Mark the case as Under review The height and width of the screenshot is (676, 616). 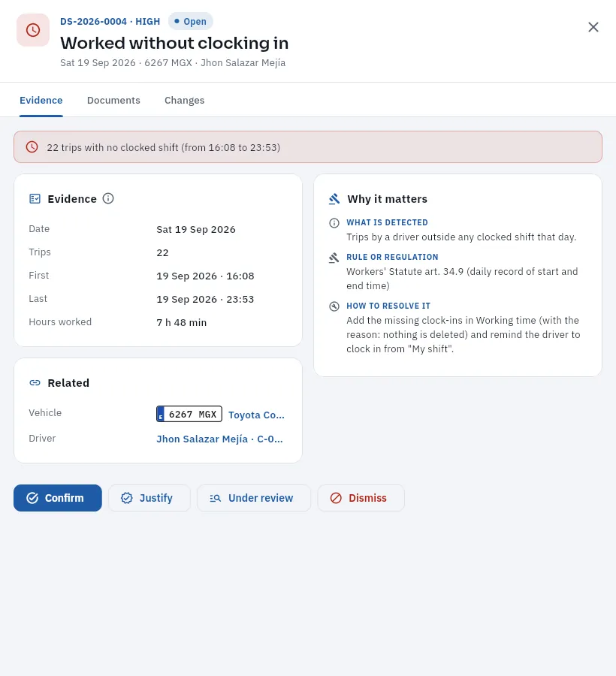254,498
